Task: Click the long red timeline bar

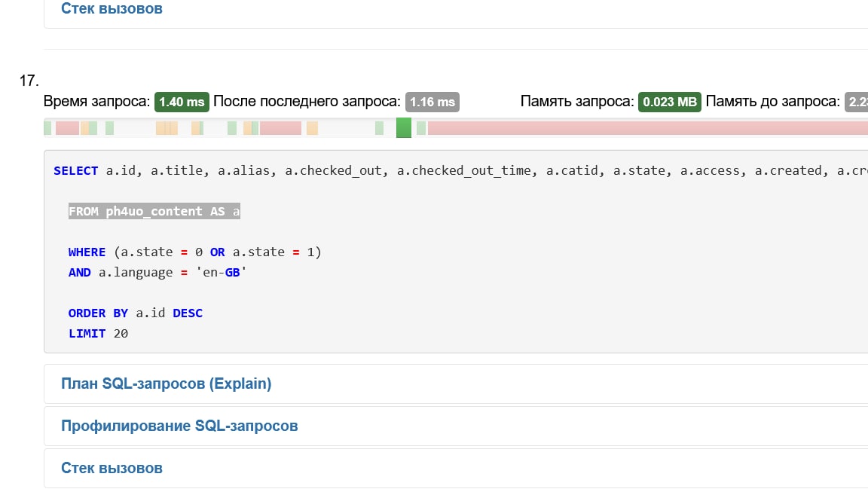Action: click(646, 128)
